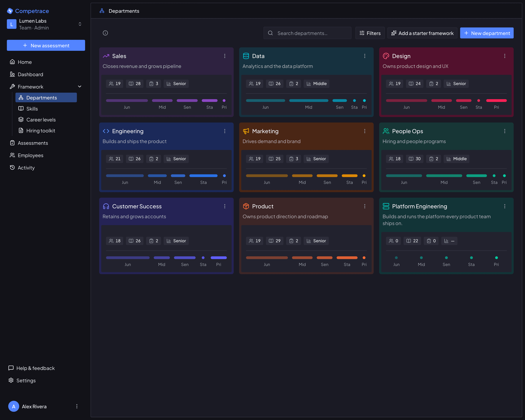
Task: Click the People Ops users icon
Action: (386, 131)
